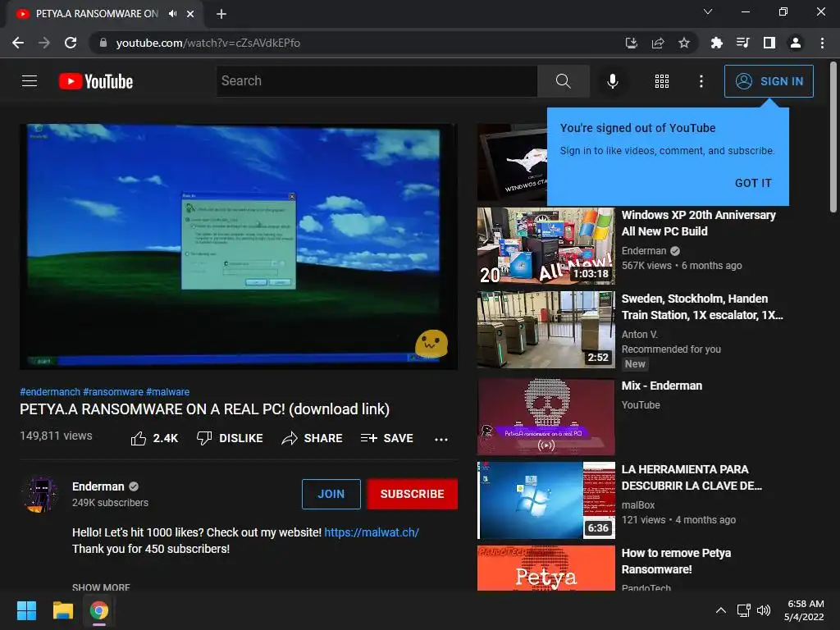Open the clock and date in taskbar
The height and width of the screenshot is (630, 840).
click(x=804, y=610)
